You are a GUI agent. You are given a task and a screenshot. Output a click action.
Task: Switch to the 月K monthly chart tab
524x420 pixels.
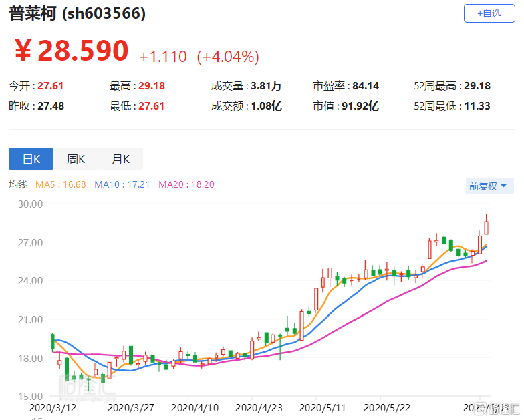120,159
